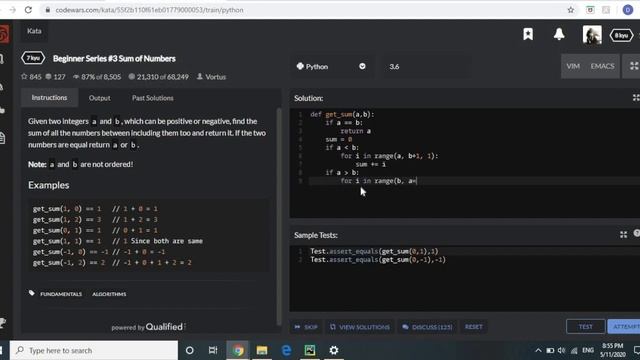Click the instructions panel scrollbar
Viewport: 640px width, 360px height.
[279, 216]
